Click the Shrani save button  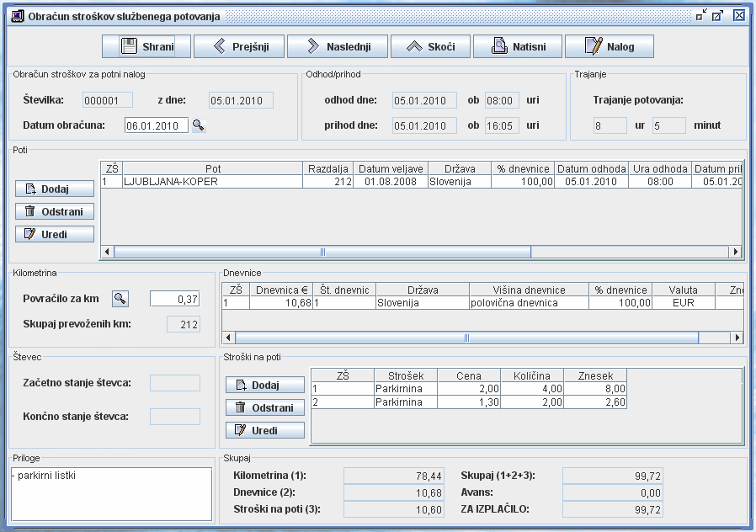[x=146, y=46]
